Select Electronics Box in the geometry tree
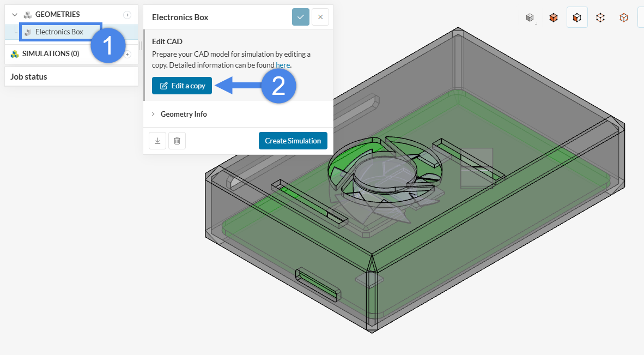This screenshot has width=644, height=355. (x=59, y=32)
